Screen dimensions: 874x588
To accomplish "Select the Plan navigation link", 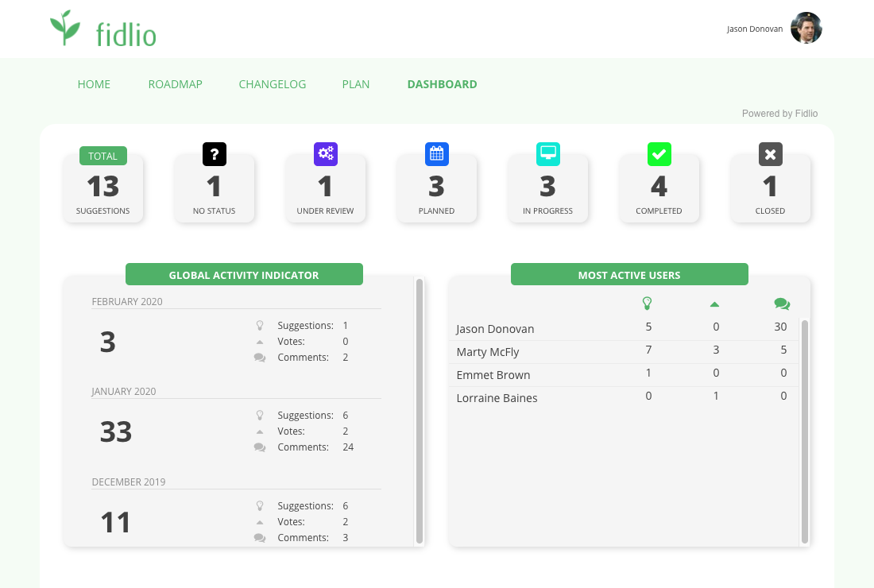I will 355,84.
